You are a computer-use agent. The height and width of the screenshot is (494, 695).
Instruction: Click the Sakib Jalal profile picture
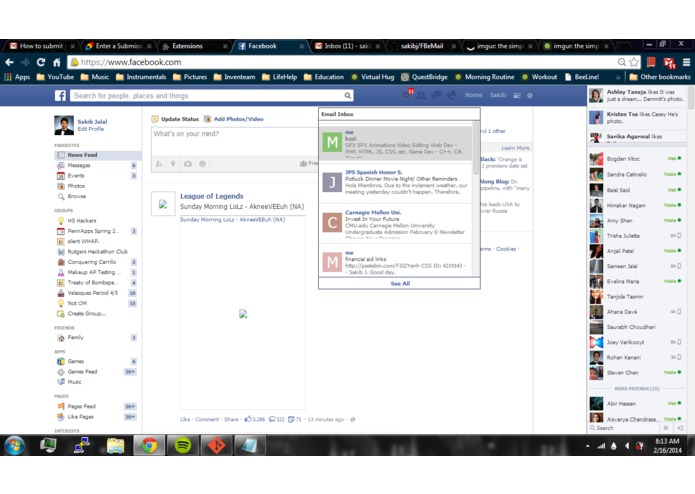(x=64, y=125)
